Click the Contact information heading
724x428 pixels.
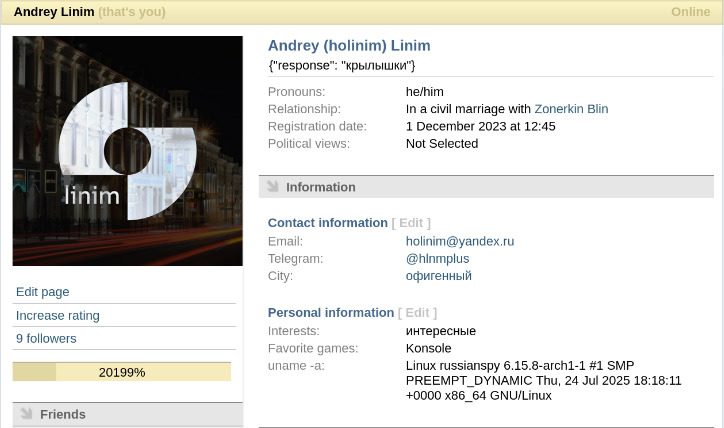(x=327, y=223)
